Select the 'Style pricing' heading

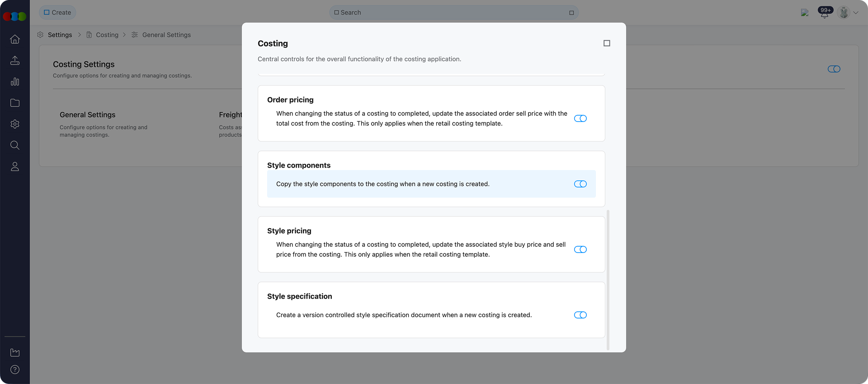tap(289, 231)
